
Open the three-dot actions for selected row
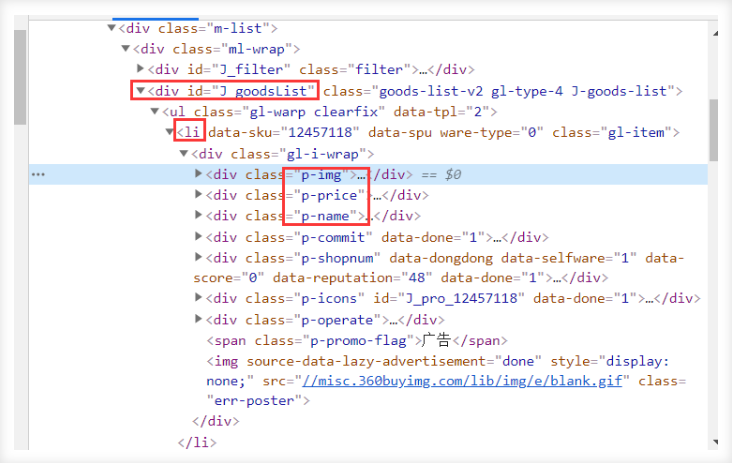pyautogui.click(x=38, y=175)
